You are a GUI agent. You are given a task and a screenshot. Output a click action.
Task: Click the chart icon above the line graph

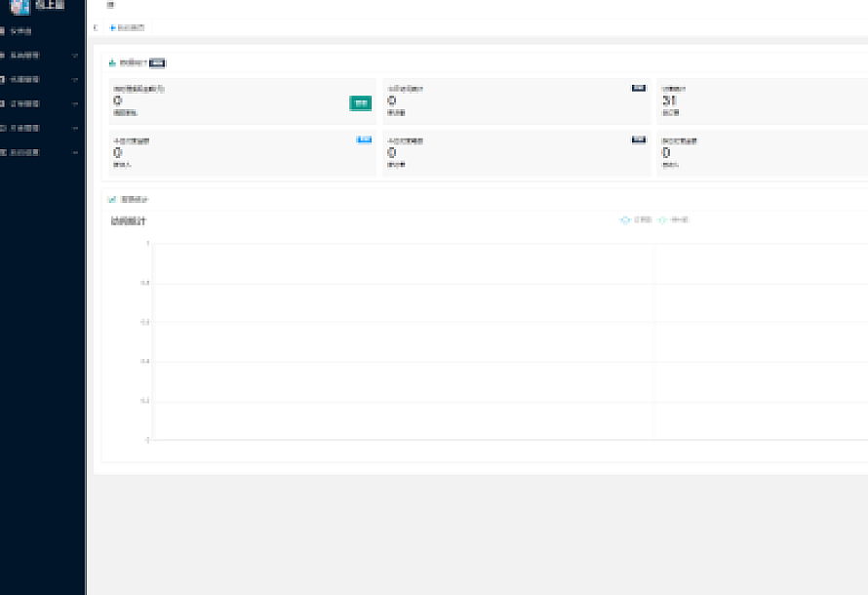click(112, 199)
